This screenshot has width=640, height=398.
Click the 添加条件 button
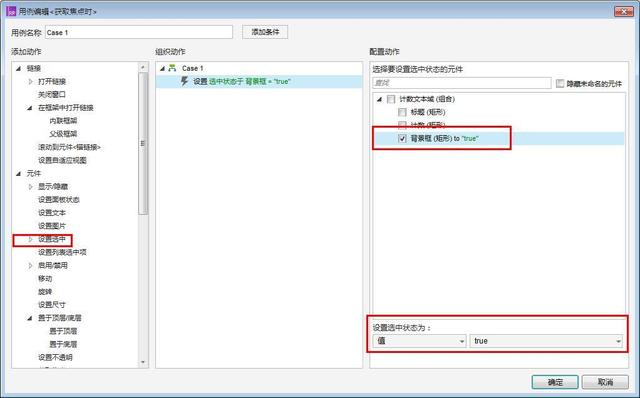coord(265,32)
